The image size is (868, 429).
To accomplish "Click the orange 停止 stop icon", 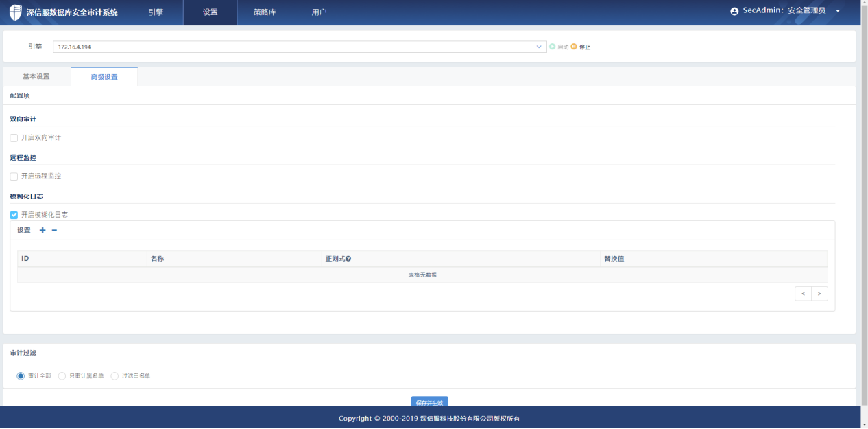I will (x=574, y=47).
